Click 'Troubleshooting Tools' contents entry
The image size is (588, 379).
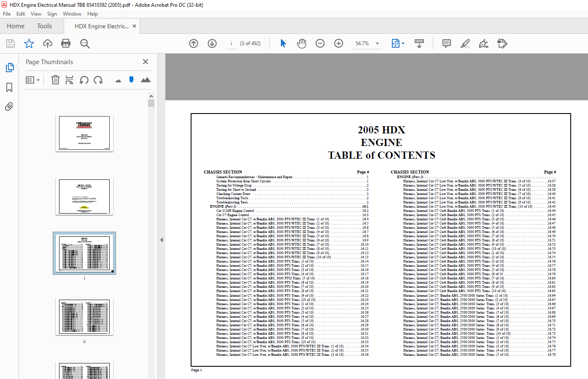pyautogui.click(x=232, y=198)
